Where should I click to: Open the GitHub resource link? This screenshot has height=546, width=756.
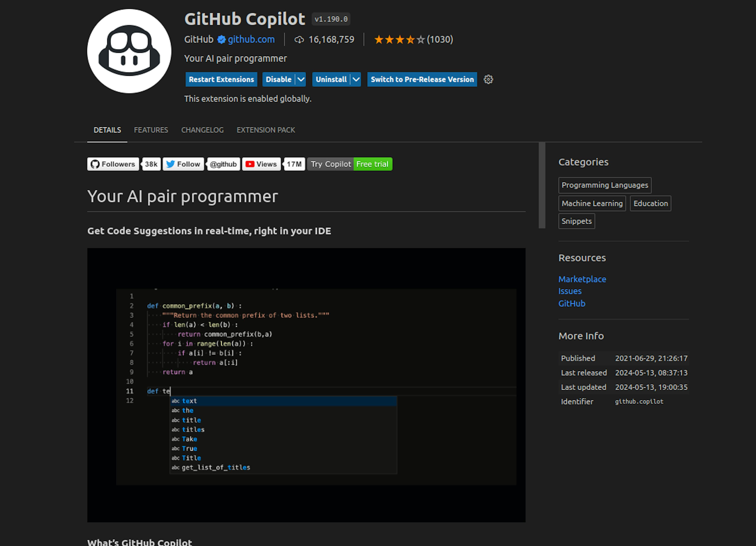(x=572, y=304)
